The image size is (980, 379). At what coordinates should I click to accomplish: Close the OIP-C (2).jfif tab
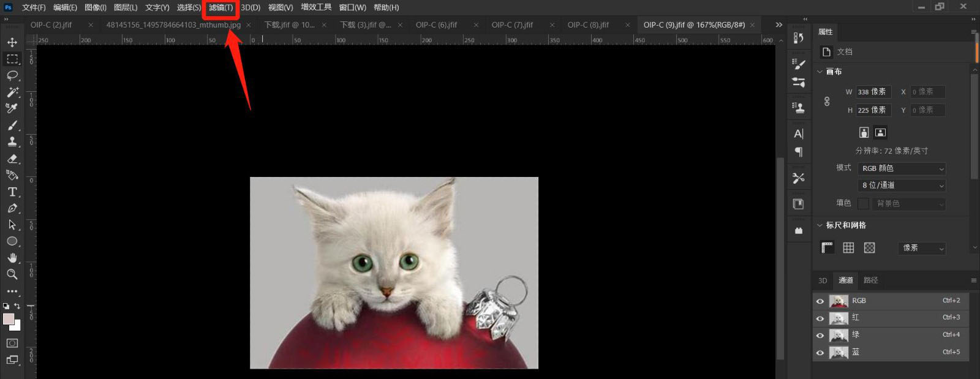point(91,25)
